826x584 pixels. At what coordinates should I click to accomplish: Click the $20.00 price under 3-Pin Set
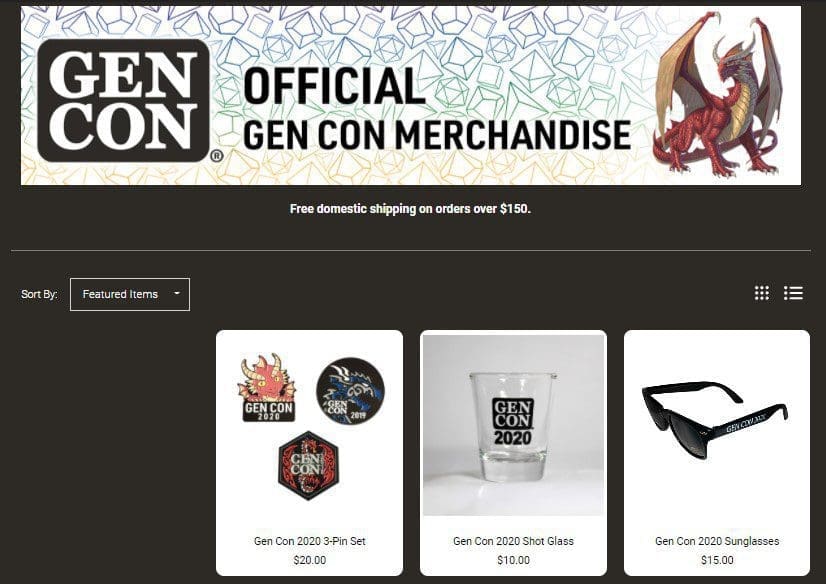click(x=309, y=560)
